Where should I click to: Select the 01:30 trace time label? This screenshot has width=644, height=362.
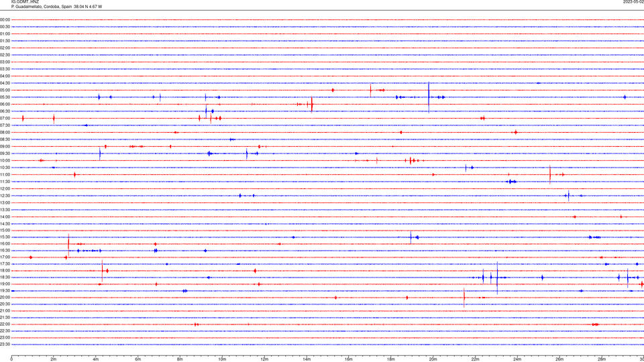coord(5,41)
